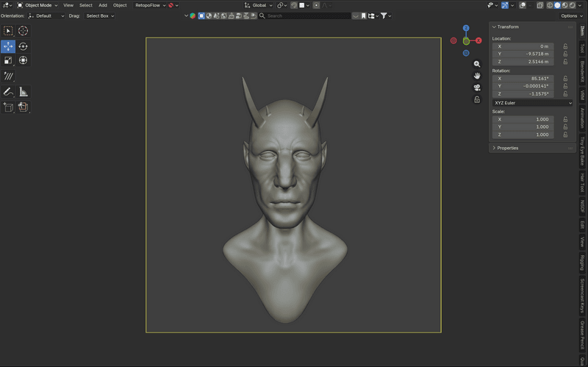
Task: Click the Scale Z value field
Action: point(523,135)
